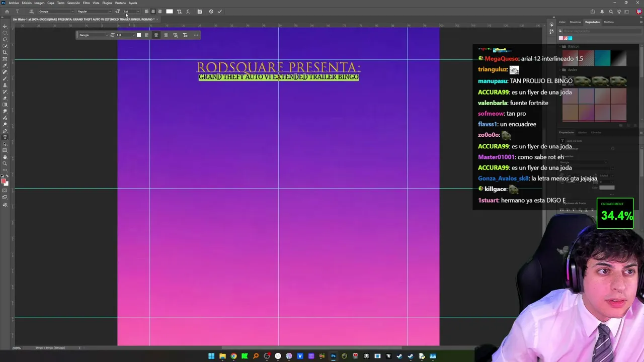Open text color swatch in floating bar

[x=139, y=35]
